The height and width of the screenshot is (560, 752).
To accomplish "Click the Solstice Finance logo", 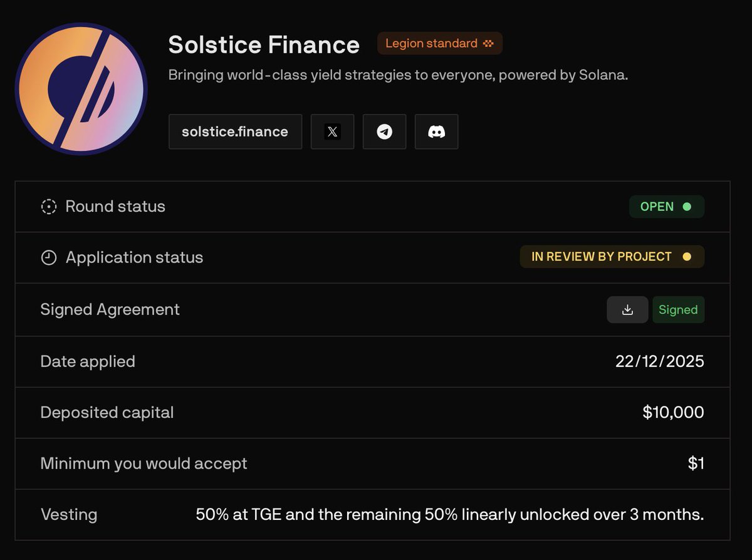I will point(81,89).
